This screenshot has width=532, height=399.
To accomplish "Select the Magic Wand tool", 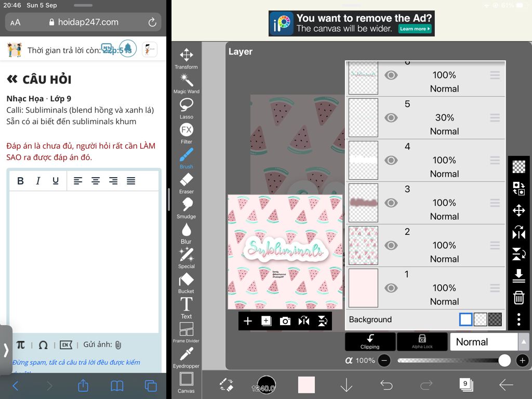I will (187, 84).
